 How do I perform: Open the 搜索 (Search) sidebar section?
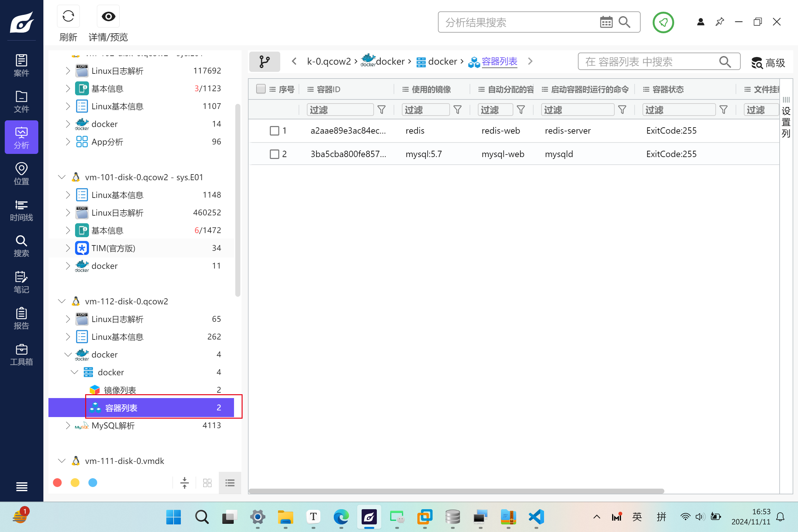(22, 246)
